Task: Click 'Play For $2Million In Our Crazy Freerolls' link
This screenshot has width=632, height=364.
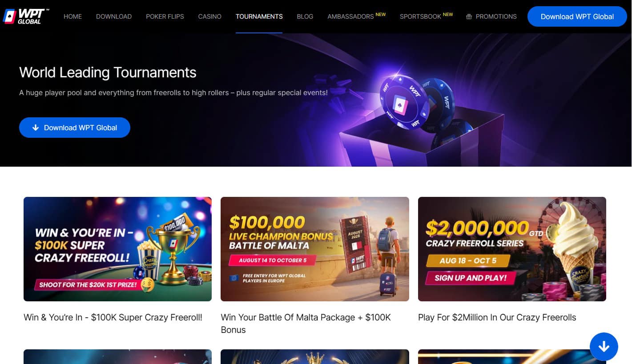Action: pyautogui.click(x=497, y=317)
